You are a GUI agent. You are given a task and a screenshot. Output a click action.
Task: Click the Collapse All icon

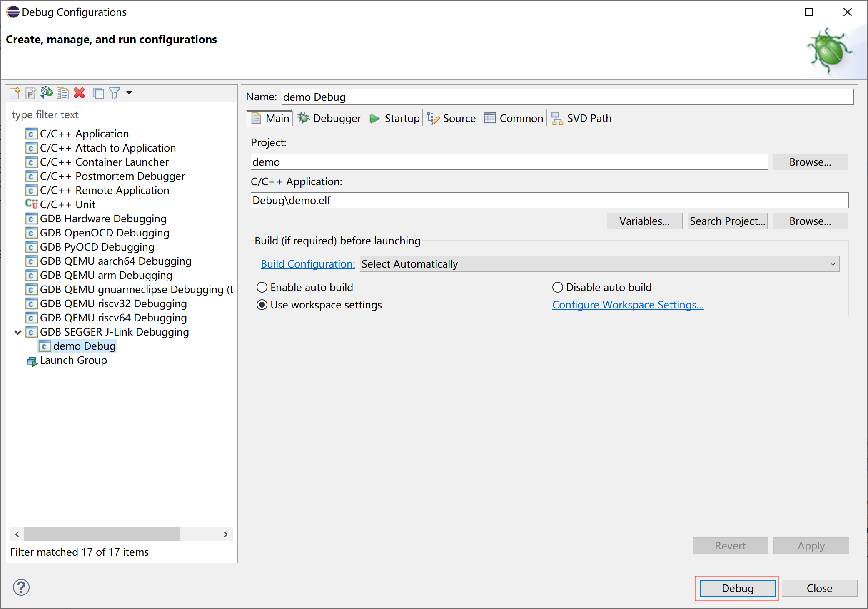tap(99, 93)
